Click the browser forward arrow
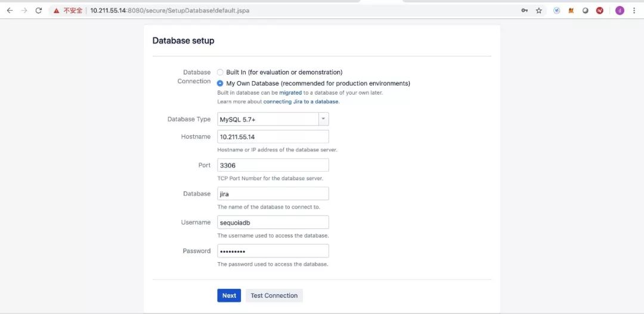 click(24, 11)
